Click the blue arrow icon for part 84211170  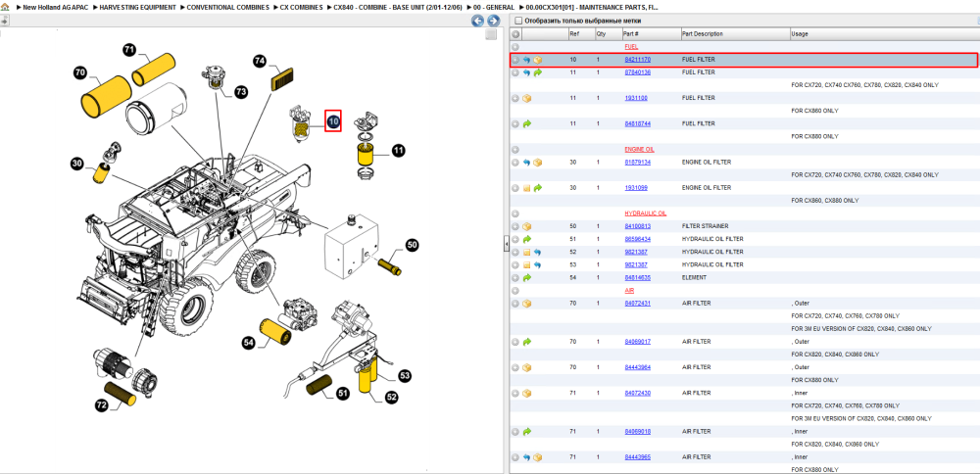click(x=527, y=60)
